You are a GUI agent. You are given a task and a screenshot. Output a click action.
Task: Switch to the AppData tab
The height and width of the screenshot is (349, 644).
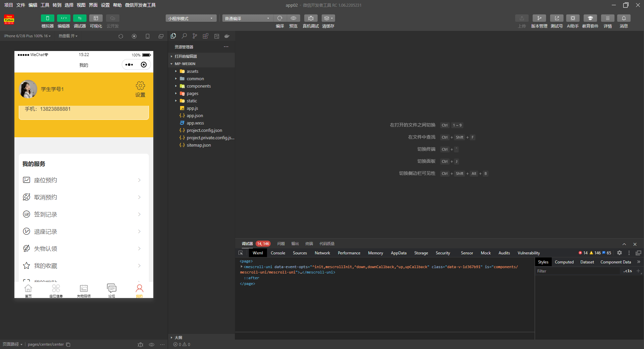(x=398, y=253)
